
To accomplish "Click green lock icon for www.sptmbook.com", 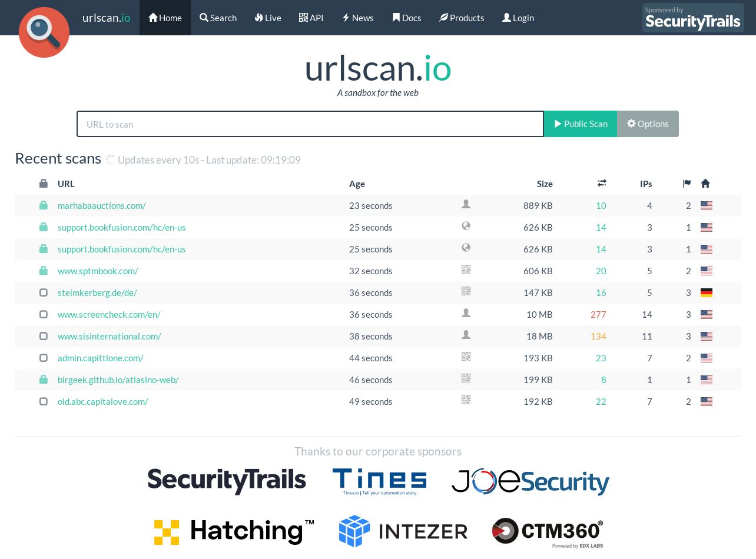I will [44, 271].
